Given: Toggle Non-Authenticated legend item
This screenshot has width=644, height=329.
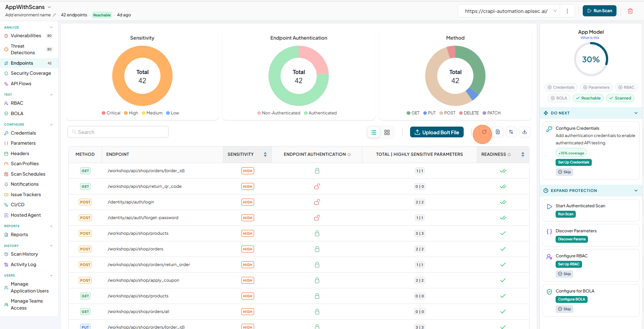Looking at the screenshot, I should click(x=278, y=113).
